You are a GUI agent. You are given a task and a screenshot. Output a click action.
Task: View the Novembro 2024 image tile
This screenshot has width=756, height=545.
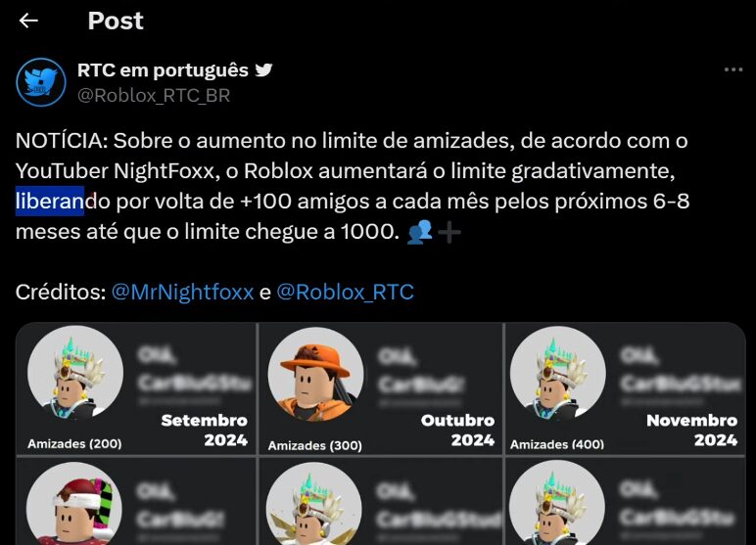pos(626,388)
